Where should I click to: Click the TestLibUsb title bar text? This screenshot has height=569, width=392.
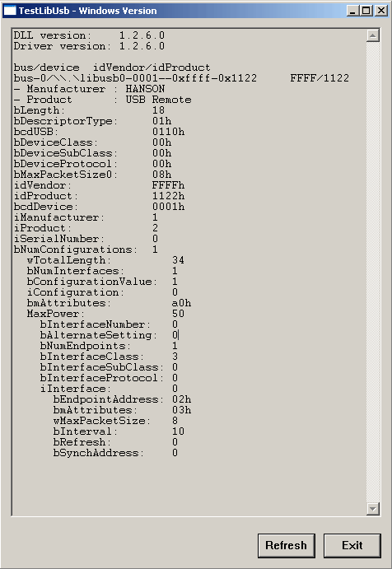(x=88, y=11)
